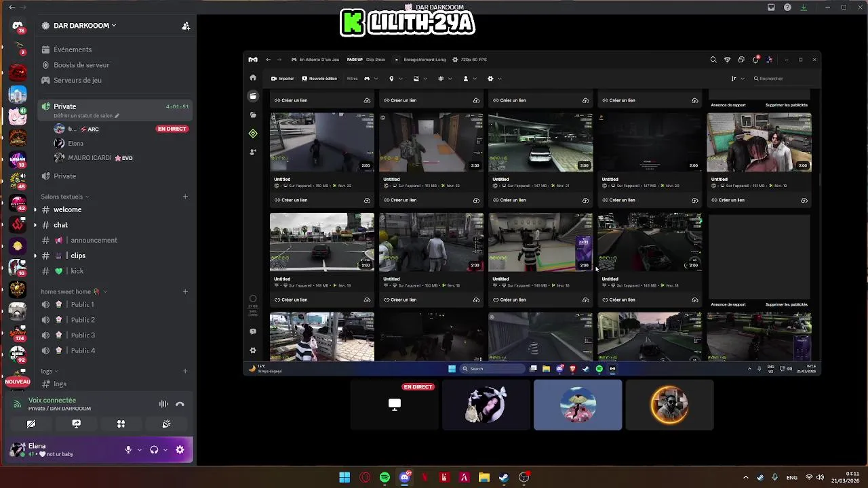The height and width of the screenshot is (488, 868).
Task: Open the DAR DARKOOOM server dropdown
Action: (85, 26)
